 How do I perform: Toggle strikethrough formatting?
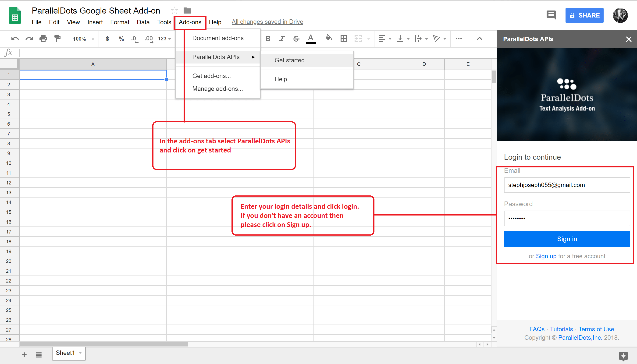(x=296, y=39)
